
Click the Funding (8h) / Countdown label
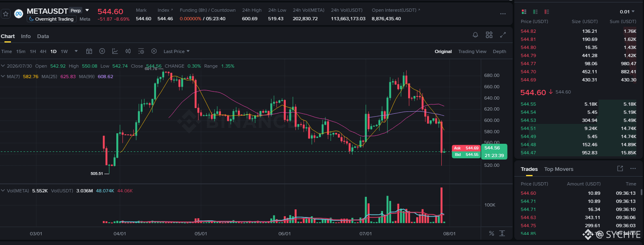point(208,10)
